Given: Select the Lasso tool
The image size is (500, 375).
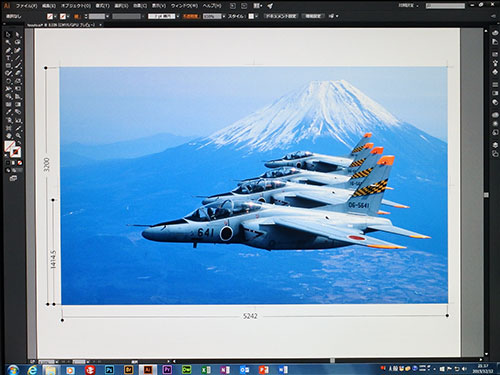Looking at the screenshot, I should [18, 42].
